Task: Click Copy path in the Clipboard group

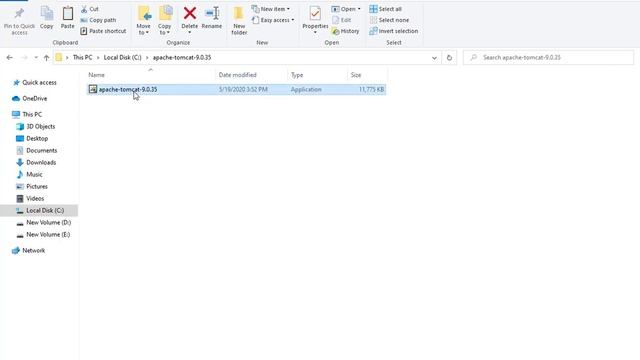Action: [98, 20]
